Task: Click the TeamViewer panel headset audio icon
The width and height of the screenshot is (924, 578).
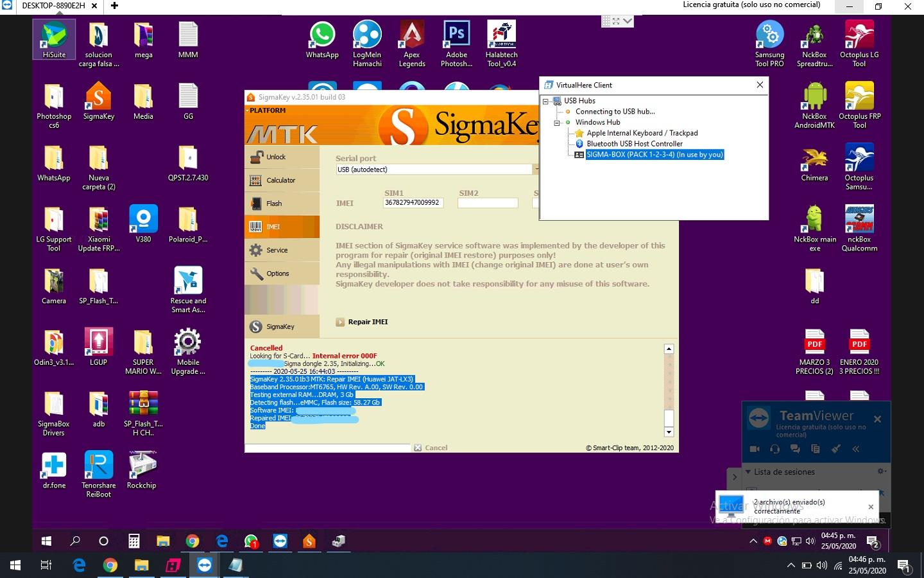Action: click(x=774, y=449)
